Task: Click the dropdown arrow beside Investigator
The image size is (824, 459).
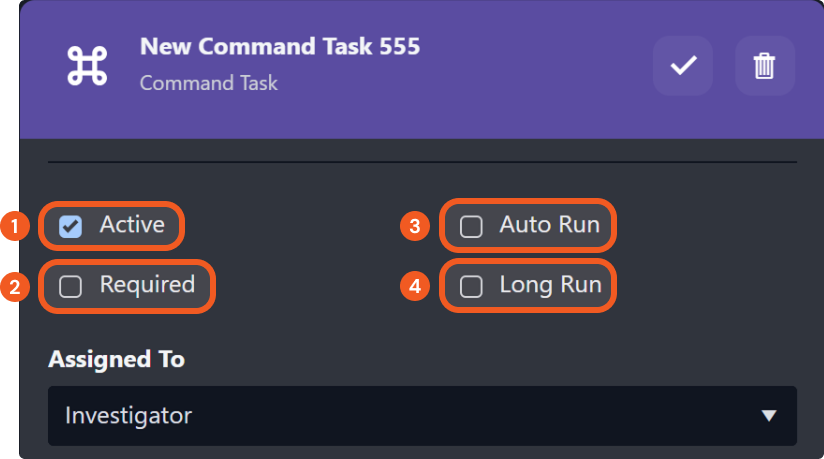Action: [x=768, y=415]
